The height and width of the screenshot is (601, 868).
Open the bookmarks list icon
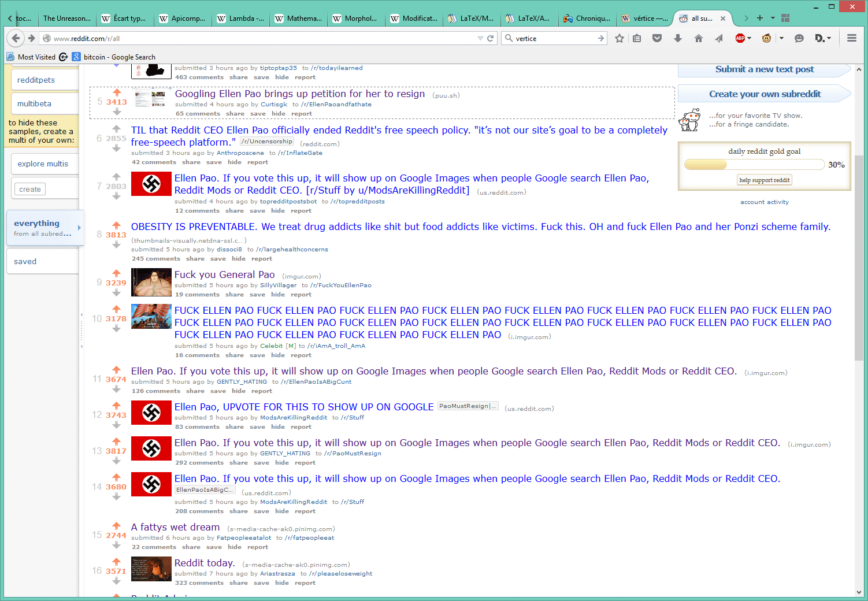tap(637, 38)
